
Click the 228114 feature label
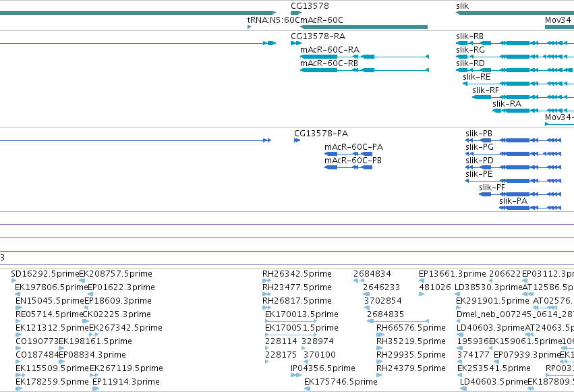point(281,341)
